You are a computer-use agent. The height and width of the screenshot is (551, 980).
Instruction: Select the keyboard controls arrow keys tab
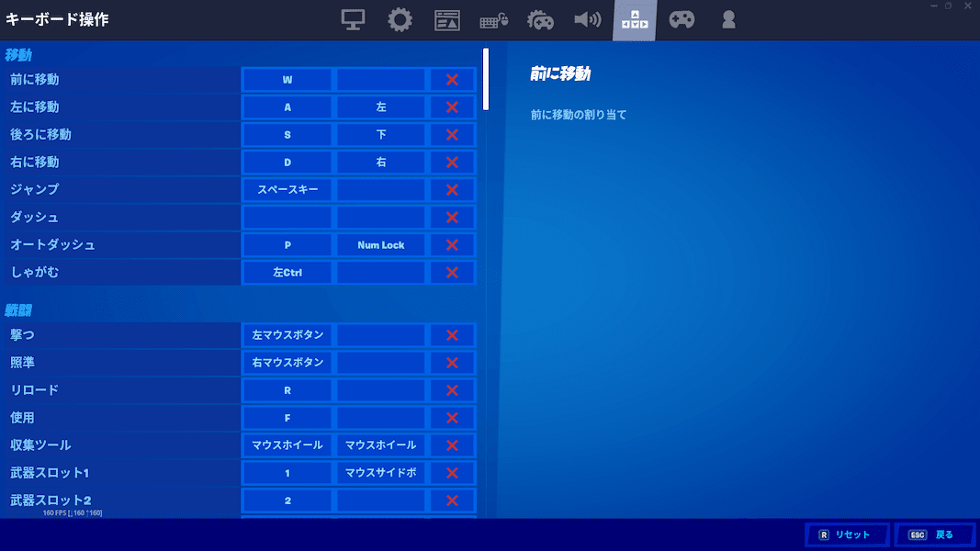[635, 20]
